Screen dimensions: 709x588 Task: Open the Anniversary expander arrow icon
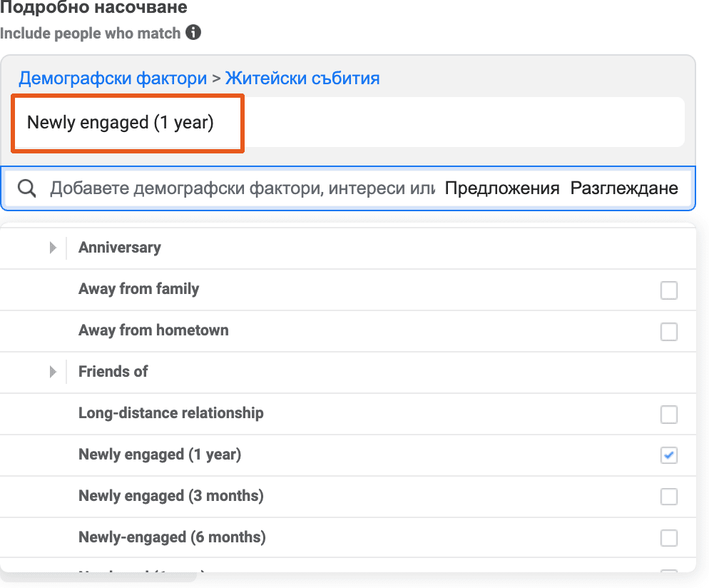[x=52, y=248]
